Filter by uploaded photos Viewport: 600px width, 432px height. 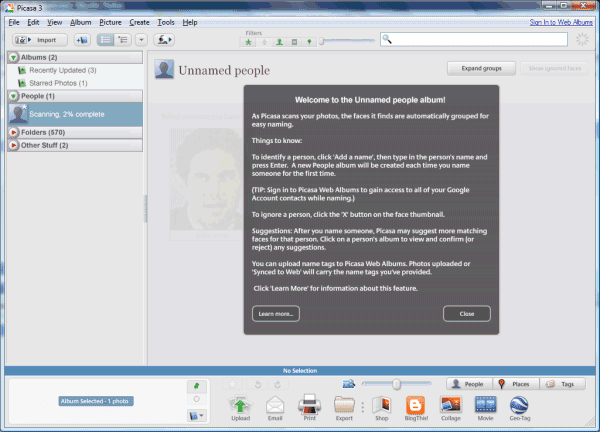coord(264,42)
